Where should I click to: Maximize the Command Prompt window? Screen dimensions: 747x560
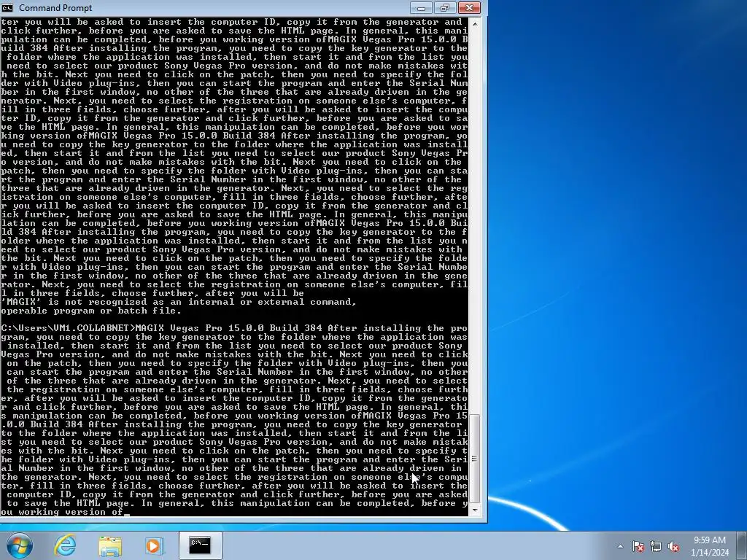[x=445, y=7]
